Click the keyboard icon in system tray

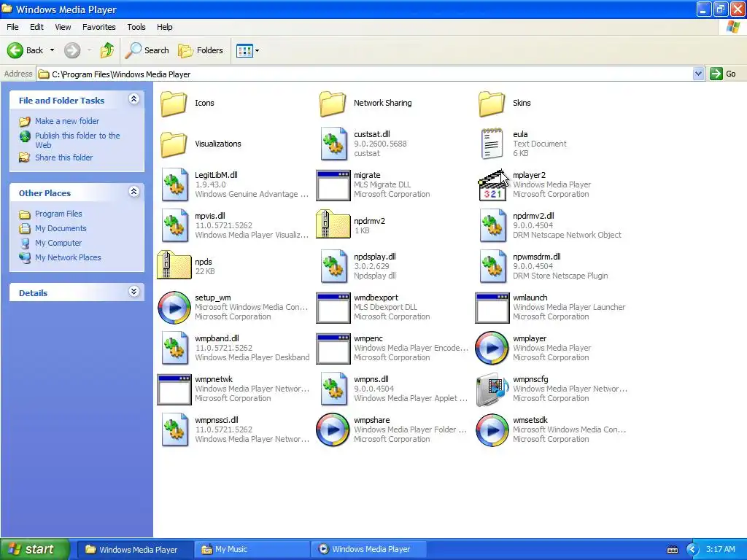[673, 550]
